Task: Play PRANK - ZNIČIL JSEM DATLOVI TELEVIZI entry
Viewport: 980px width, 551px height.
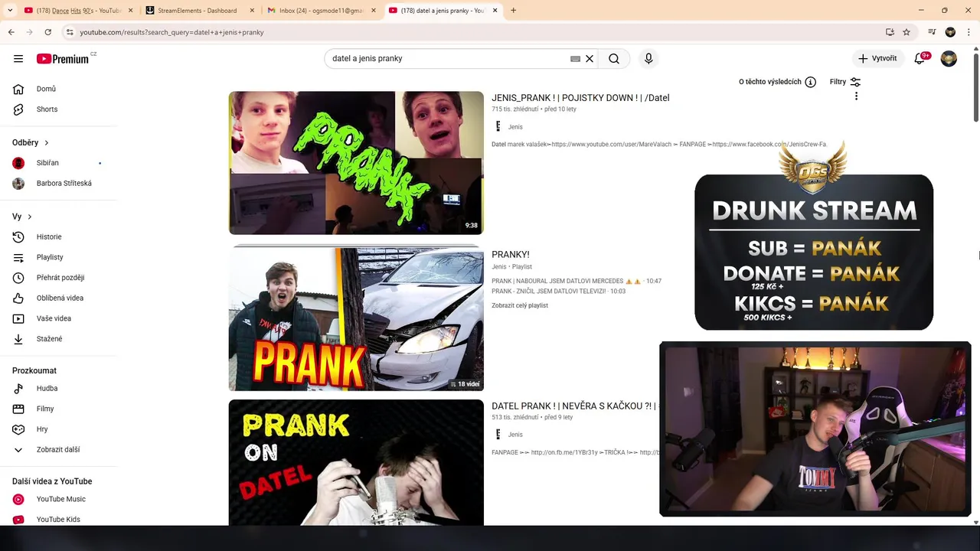Action: pyautogui.click(x=559, y=292)
